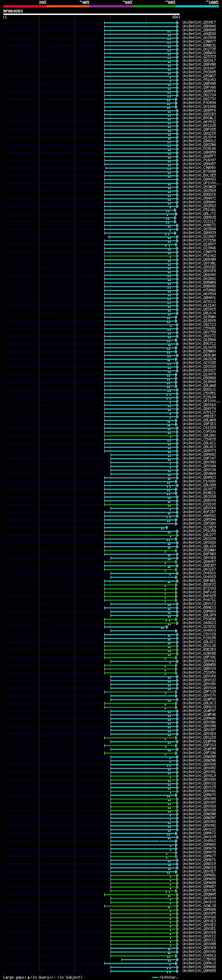The height and width of the screenshot is (980, 222).
Task: Open the UniRef100_Q84KR7 entry
Action: (x=199, y=562)
